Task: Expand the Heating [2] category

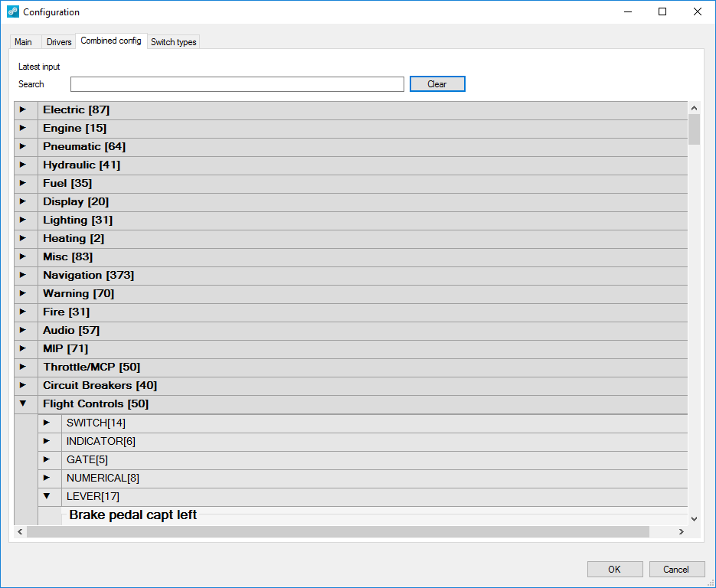Action: click(x=23, y=238)
